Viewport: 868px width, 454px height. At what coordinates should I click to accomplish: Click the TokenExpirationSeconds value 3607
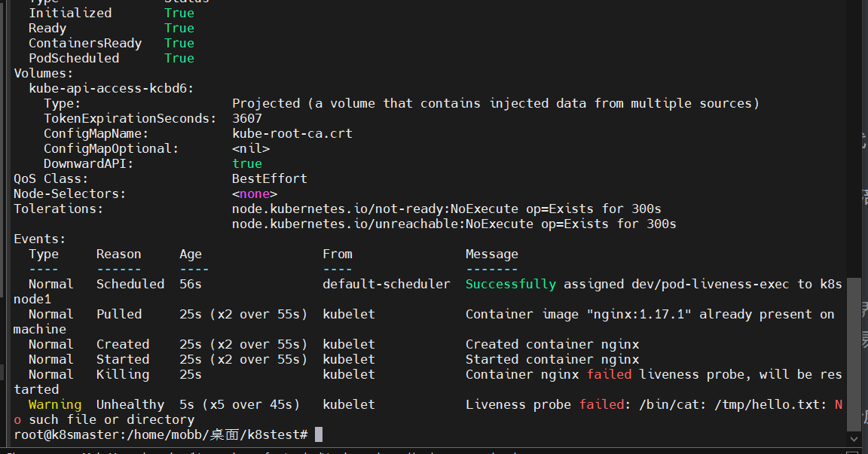[x=246, y=118]
